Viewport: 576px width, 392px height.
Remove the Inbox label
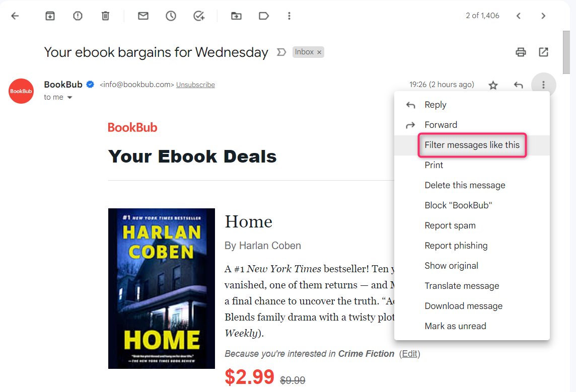(x=320, y=52)
